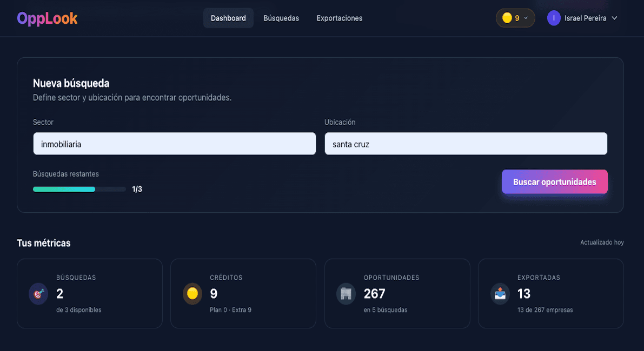Click the building icon in Oportunidades card
This screenshot has height=351, width=644.
346,294
